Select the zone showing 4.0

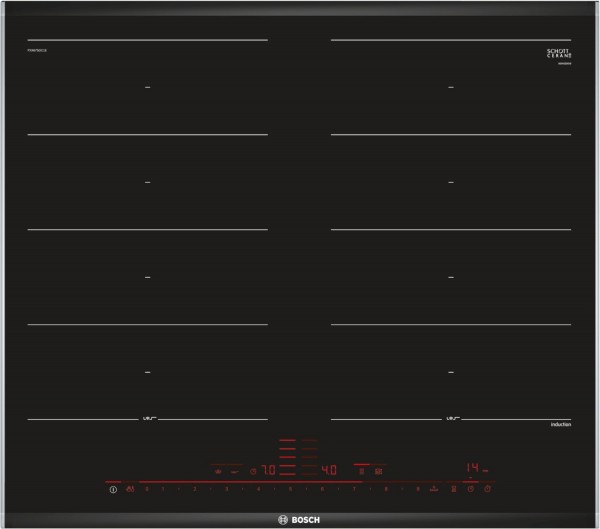(x=329, y=470)
